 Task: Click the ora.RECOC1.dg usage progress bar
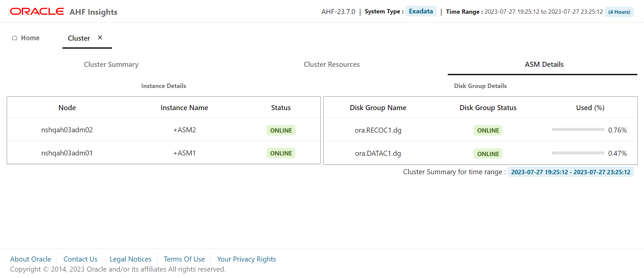click(578, 130)
